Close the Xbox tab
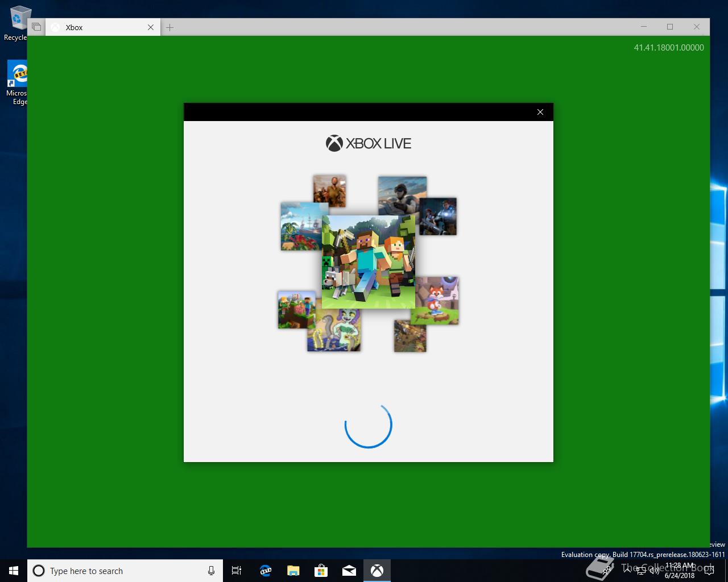The height and width of the screenshot is (582, 728). click(151, 27)
